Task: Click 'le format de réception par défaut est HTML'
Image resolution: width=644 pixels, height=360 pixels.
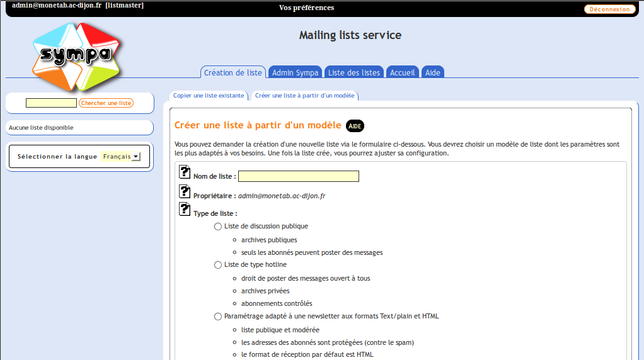Action: tap(308, 355)
